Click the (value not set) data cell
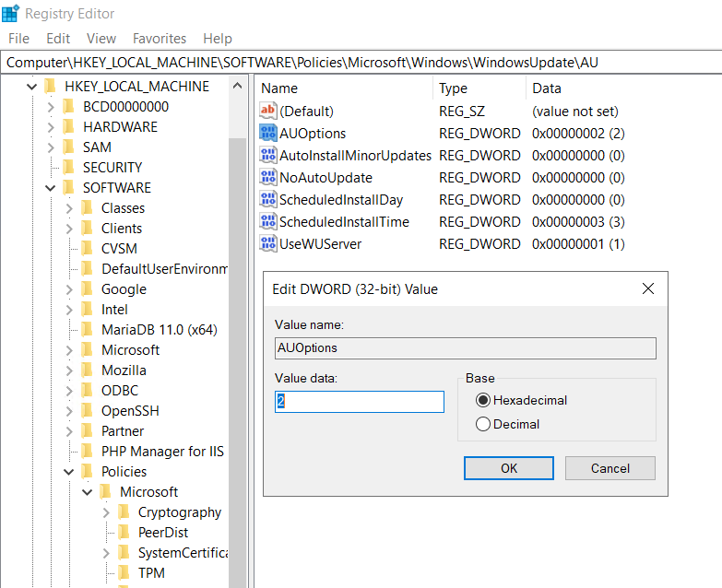This screenshot has height=588, width=722. point(575,112)
